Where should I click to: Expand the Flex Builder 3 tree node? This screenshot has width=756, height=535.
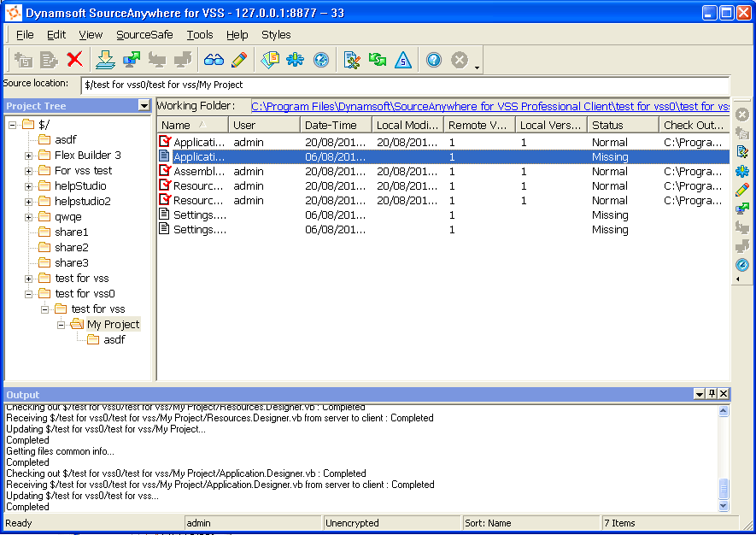tap(28, 155)
